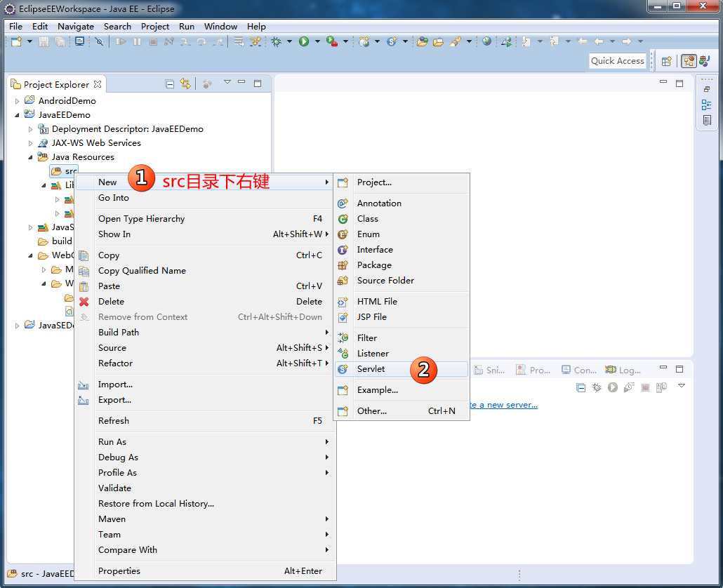Open the Java EE perspective icon

(x=689, y=61)
